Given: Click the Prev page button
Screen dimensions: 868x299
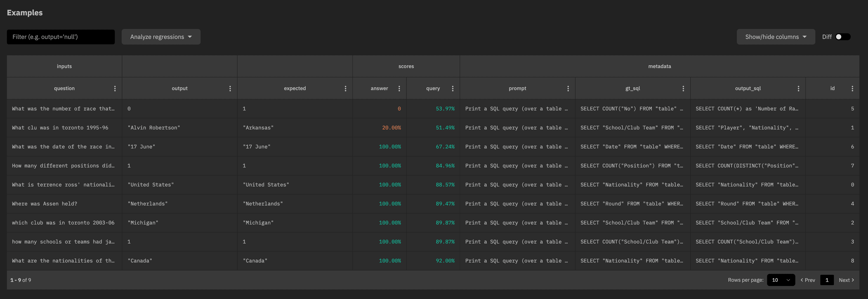Looking at the screenshot, I should click(x=808, y=280).
